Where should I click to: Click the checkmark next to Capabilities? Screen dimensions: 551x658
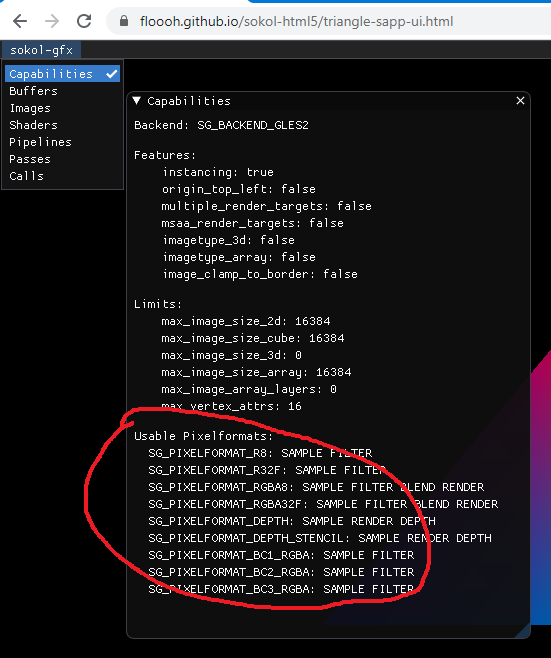(x=112, y=74)
